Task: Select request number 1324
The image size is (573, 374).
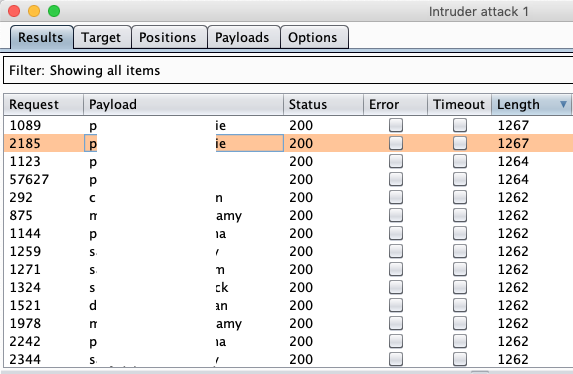Action: [25, 287]
